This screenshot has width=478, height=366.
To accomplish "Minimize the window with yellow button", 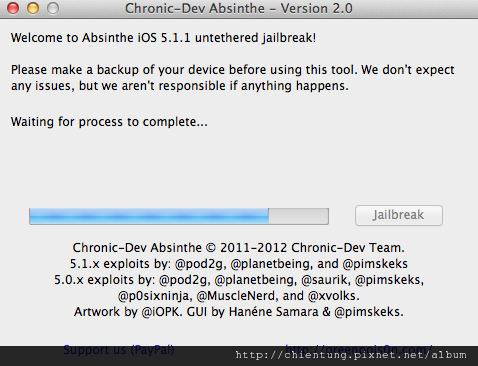I will pos(33,8).
